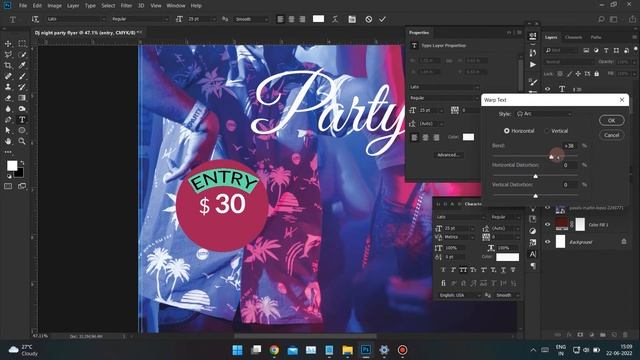
Task: Select the Eraser tool
Action: click(8, 98)
